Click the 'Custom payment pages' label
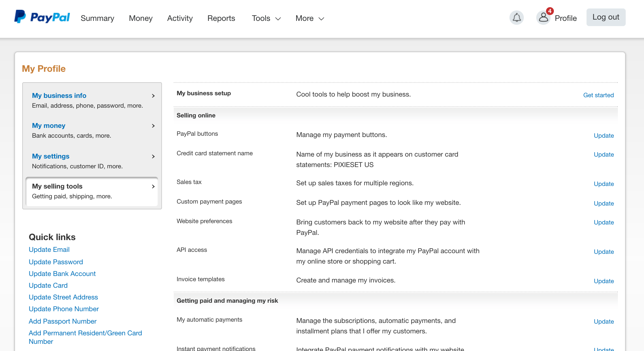The width and height of the screenshot is (644, 351). 209,202
